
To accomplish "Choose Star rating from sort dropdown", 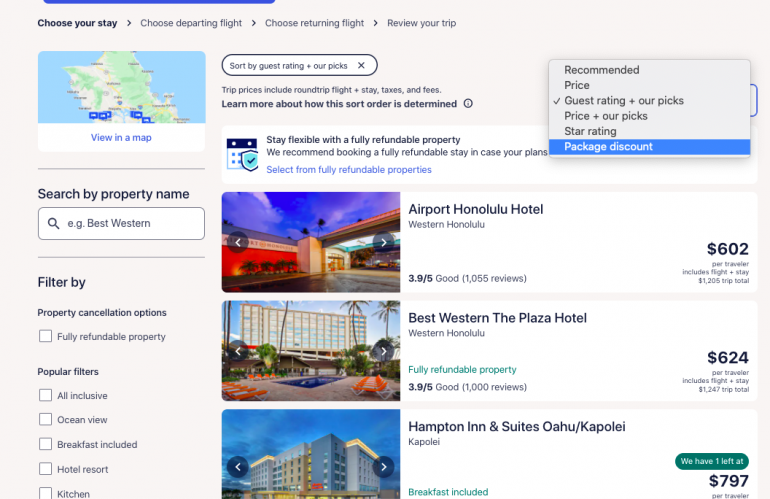I will click(590, 131).
